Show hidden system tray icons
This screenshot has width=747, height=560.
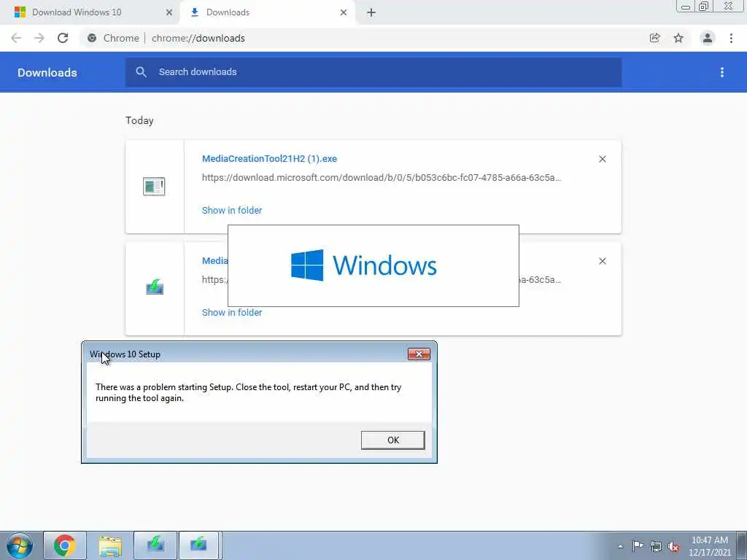tap(620, 546)
